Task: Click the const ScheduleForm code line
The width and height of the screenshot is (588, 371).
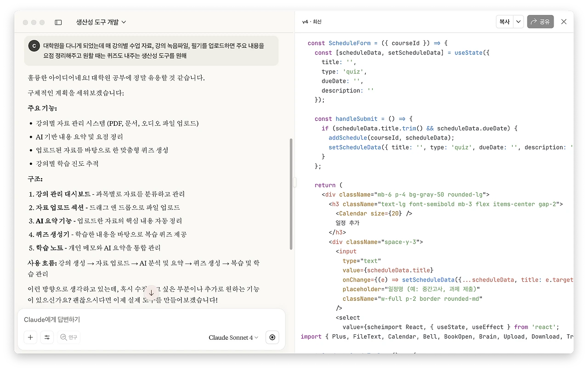Action: [x=378, y=43]
